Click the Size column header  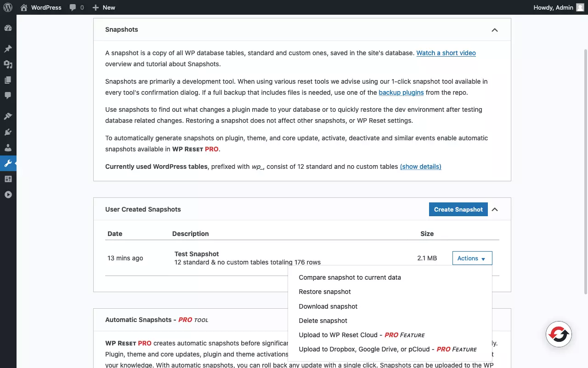click(x=427, y=234)
